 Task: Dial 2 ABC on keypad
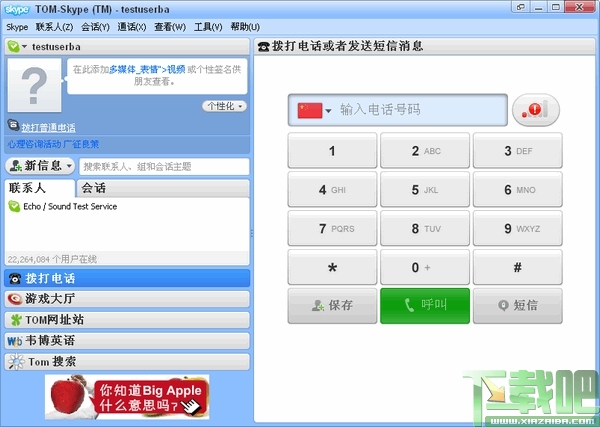pyautogui.click(x=425, y=151)
